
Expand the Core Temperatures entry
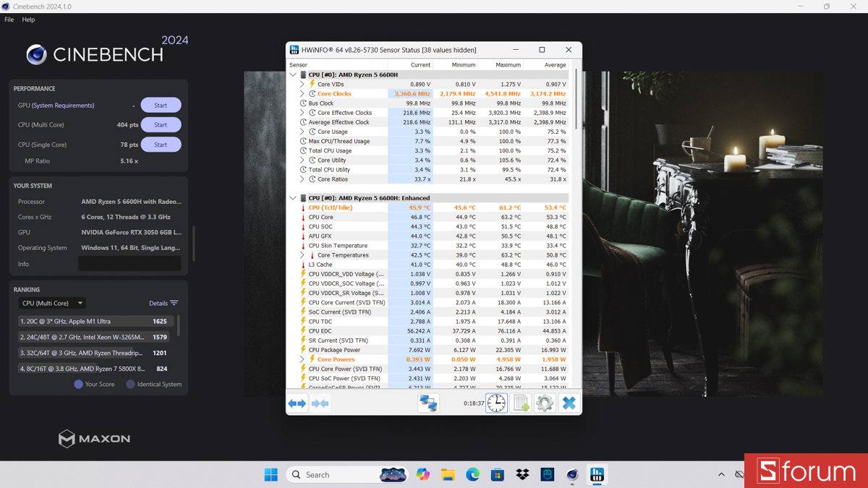click(303, 254)
